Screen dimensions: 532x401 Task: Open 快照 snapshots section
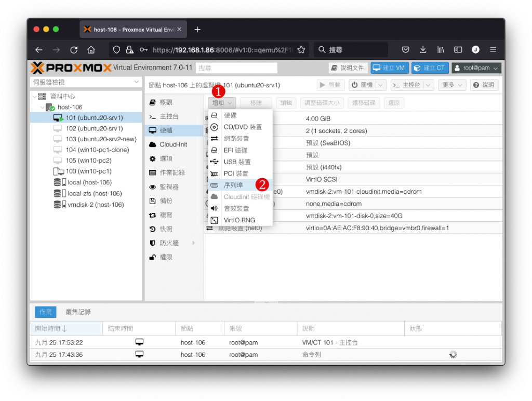click(x=174, y=229)
